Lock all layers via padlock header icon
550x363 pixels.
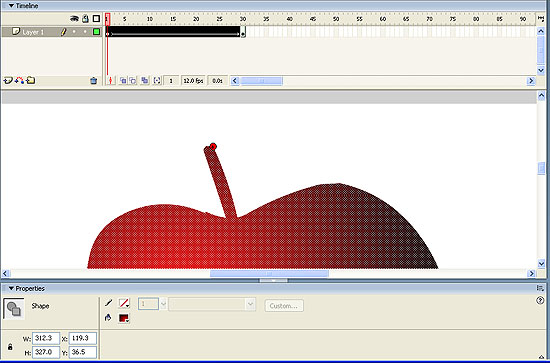tap(85, 19)
